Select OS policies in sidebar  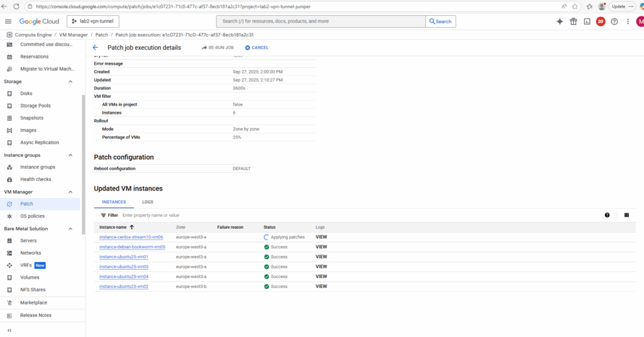click(32, 216)
